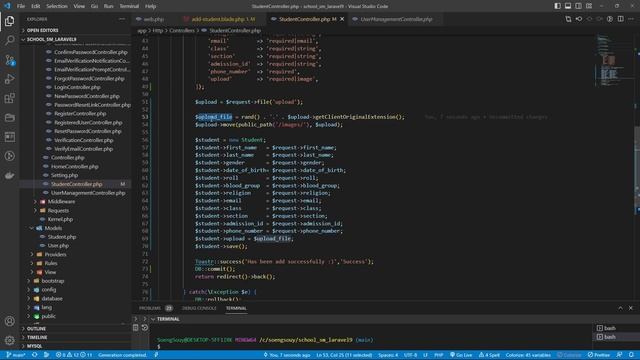Open the Selection menu

57,6
